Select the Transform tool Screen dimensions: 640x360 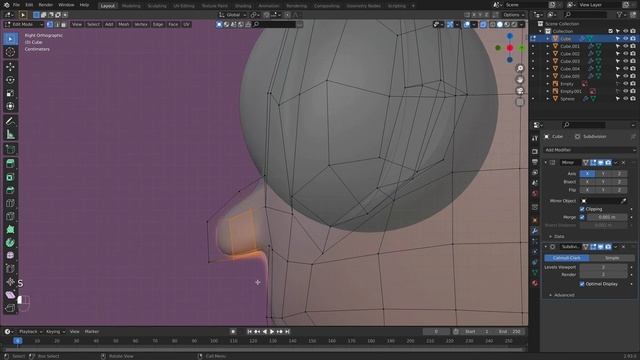10,107
